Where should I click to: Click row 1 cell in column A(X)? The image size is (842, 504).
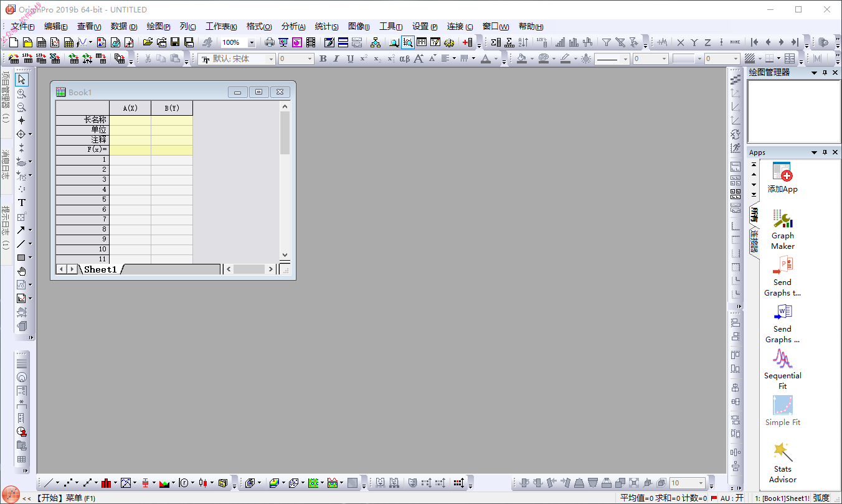130,160
